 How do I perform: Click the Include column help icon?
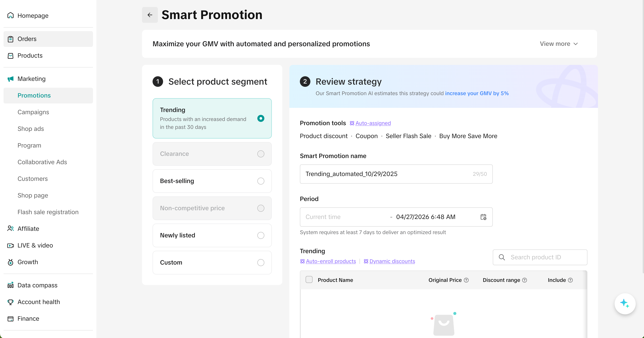(570, 280)
